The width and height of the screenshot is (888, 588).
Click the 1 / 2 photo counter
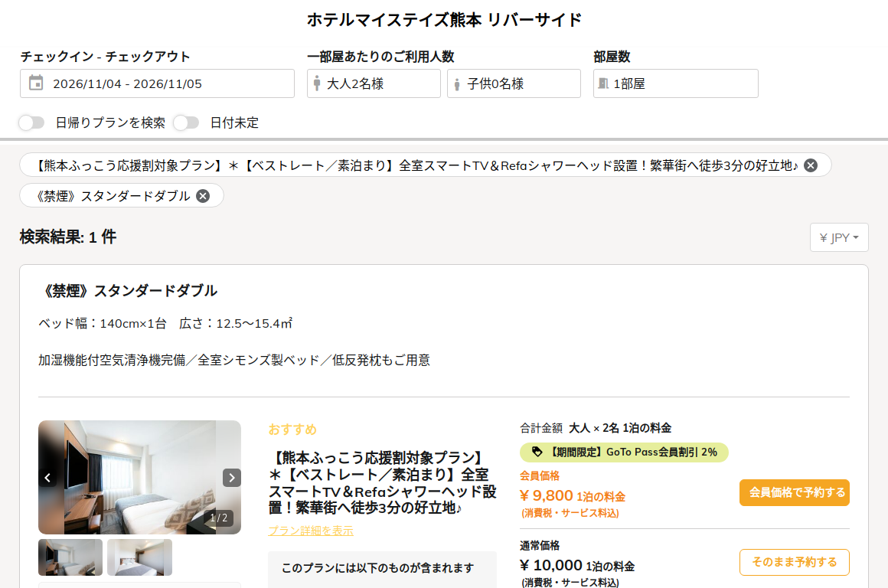[219, 518]
